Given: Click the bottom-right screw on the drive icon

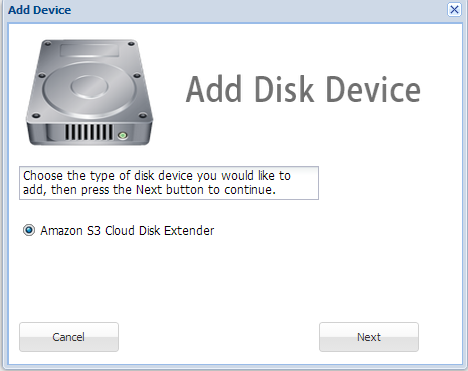Looking at the screenshot, I should (x=143, y=116).
